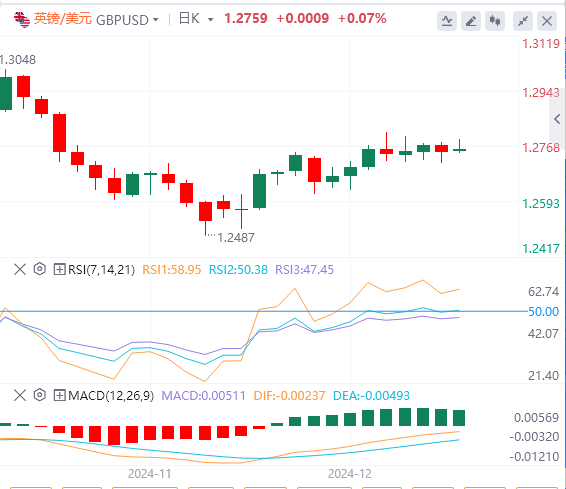Open the indicator line chart tool
This screenshot has width=566, height=489.
coord(447,21)
